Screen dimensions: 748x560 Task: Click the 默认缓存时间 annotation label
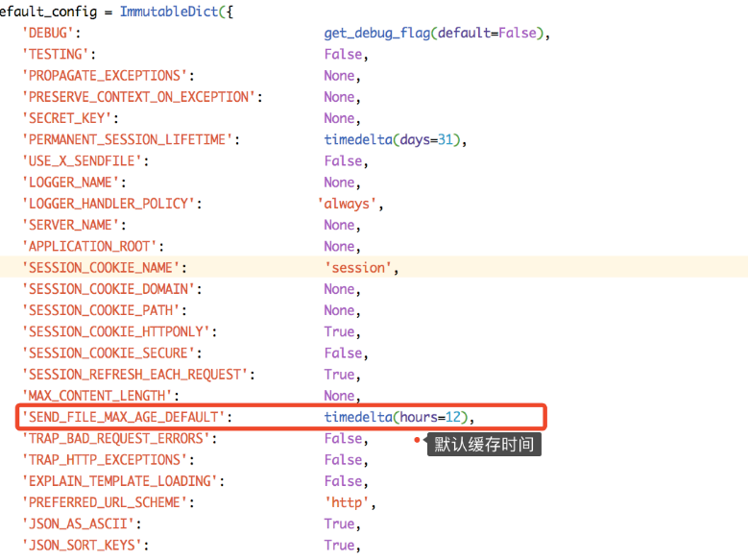click(x=484, y=444)
